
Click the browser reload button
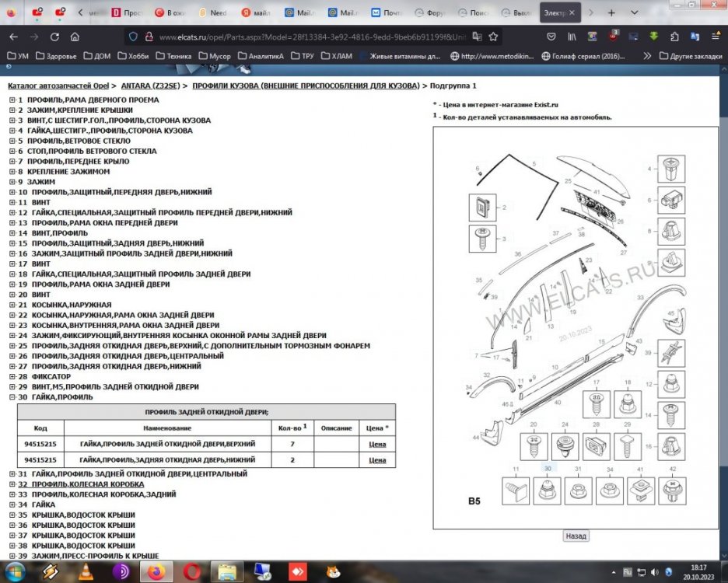click(x=54, y=37)
